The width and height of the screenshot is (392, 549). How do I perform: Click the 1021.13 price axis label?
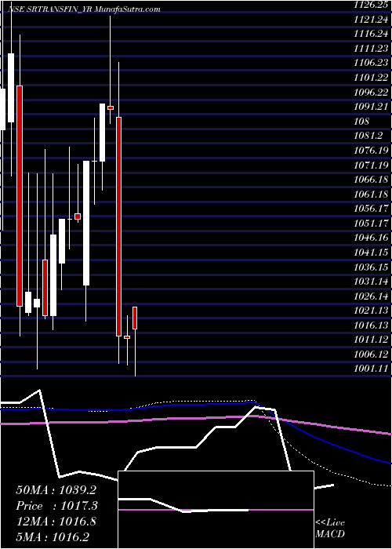pos(372,311)
